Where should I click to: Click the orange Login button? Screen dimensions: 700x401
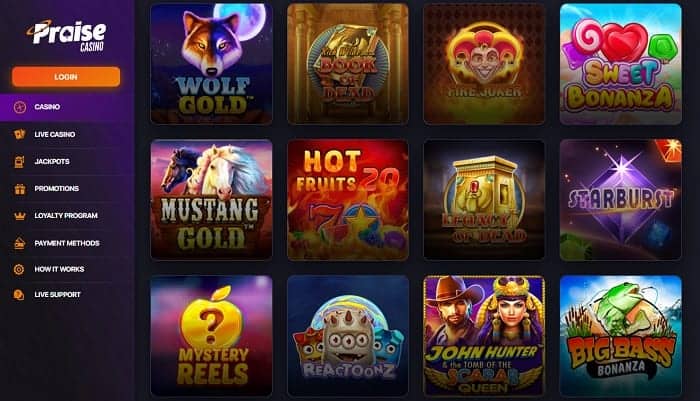[66, 77]
